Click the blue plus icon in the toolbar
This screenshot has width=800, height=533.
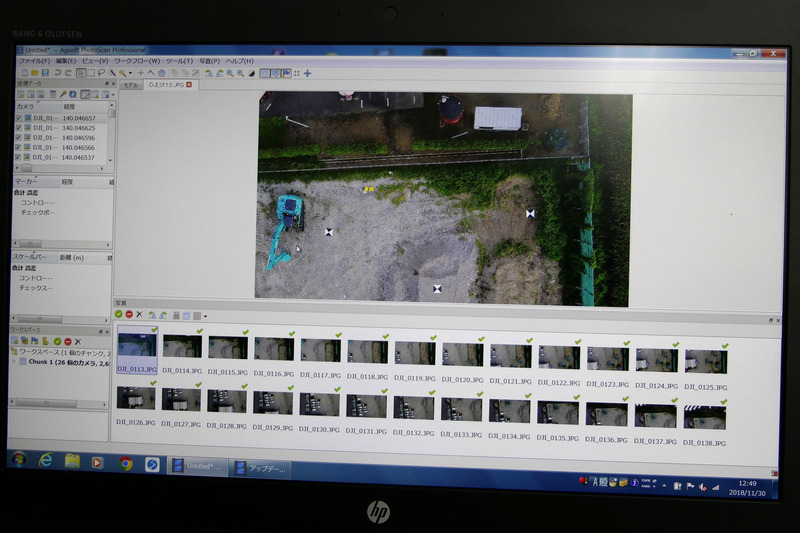[307, 73]
